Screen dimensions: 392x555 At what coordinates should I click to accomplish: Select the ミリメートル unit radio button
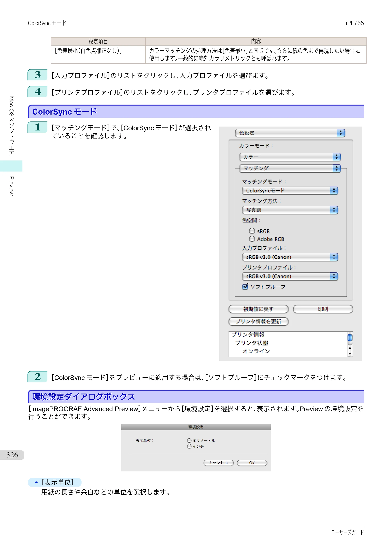[189, 440]
